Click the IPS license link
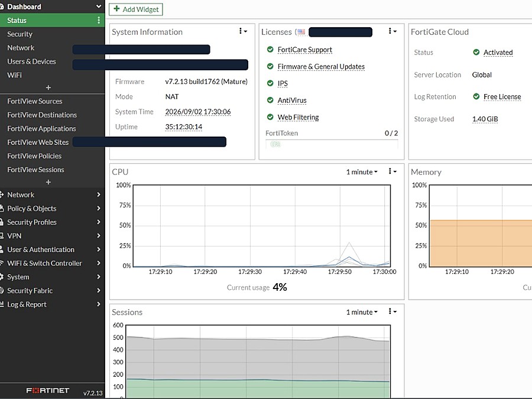532x399 pixels. coord(283,83)
